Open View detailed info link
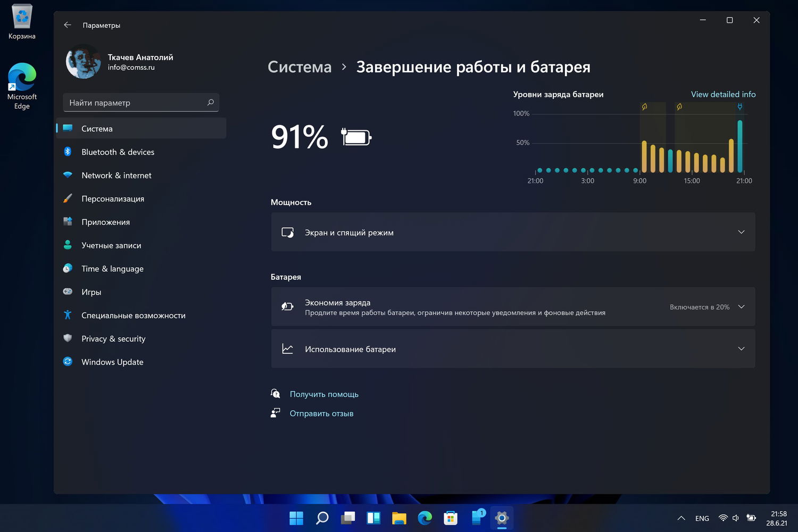This screenshot has height=532, width=798. [x=723, y=94]
